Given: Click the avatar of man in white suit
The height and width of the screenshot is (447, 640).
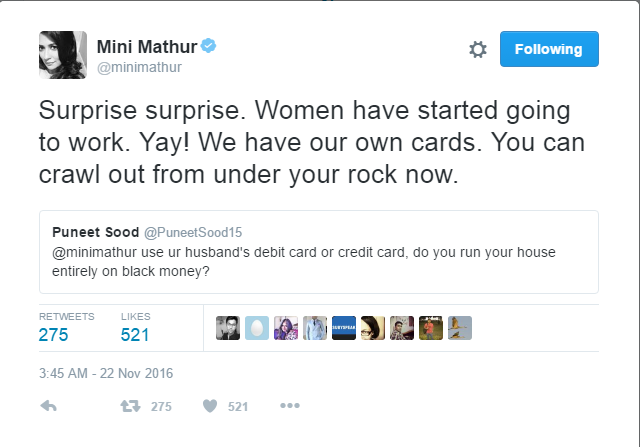Looking at the screenshot, I should coord(315,329).
